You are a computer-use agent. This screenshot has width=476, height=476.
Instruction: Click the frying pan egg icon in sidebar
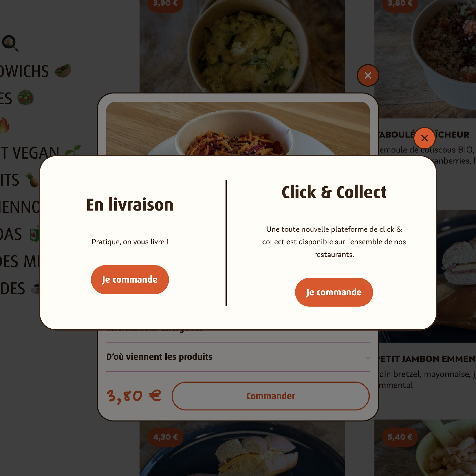click(10, 43)
